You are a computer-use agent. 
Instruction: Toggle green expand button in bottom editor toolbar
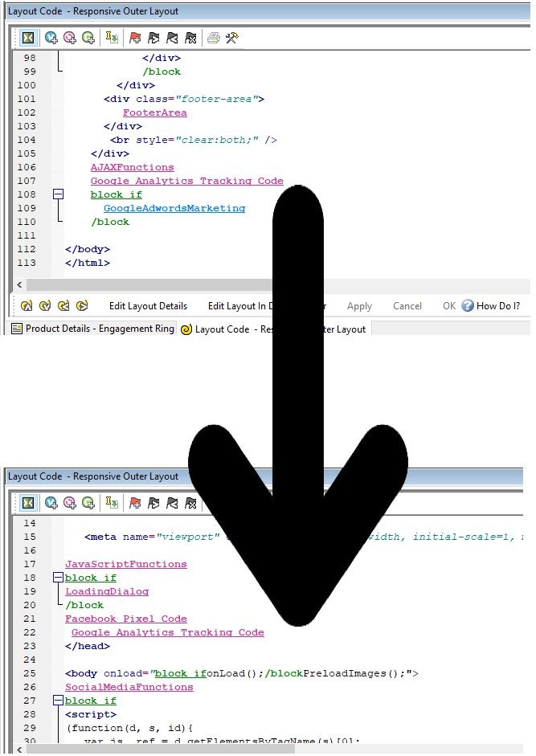point(28,503)
